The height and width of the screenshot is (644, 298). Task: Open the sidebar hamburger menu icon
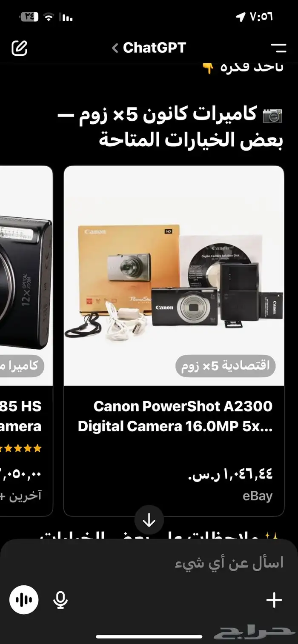[278, 48]
